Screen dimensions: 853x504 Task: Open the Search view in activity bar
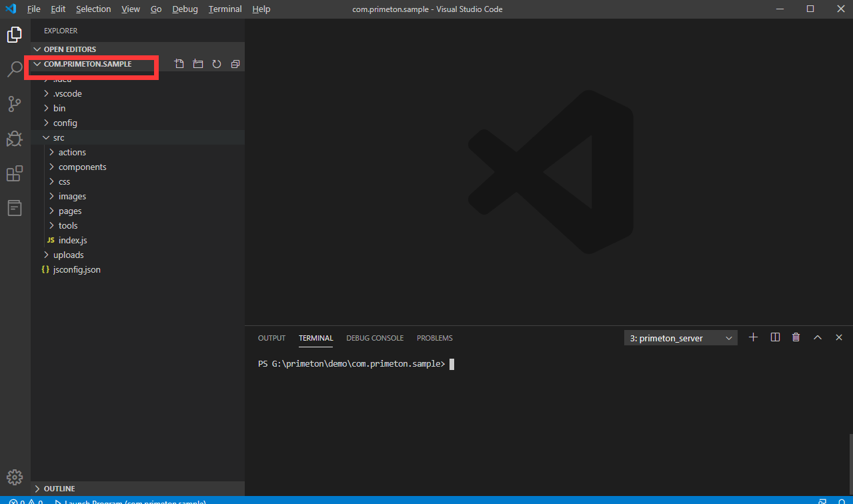coord(15,69)
